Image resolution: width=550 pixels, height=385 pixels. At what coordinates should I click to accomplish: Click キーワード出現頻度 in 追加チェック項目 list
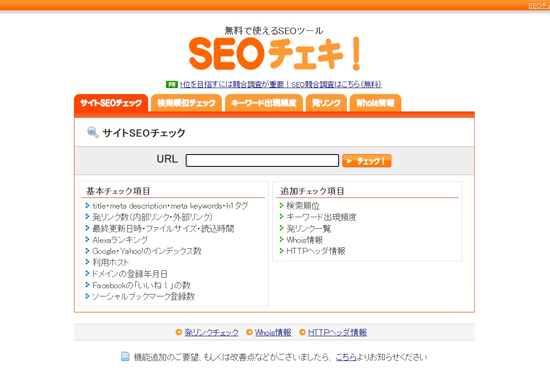tap(321, 217)
